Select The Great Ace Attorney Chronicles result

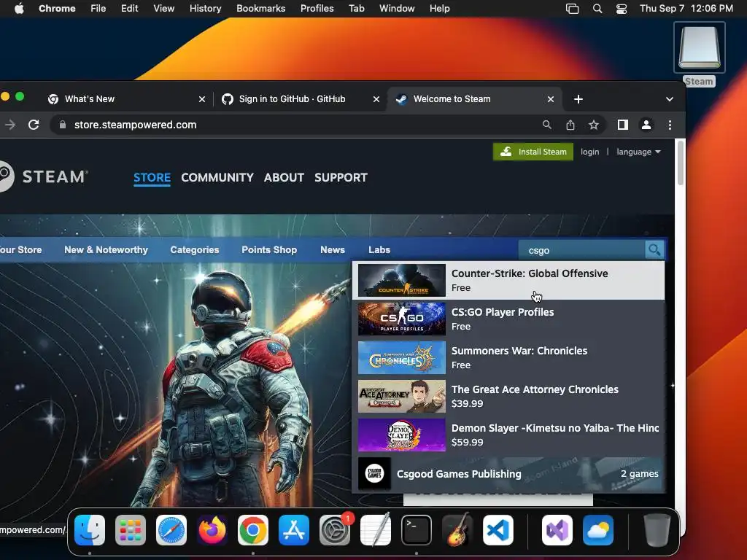[x=508, y=396]
